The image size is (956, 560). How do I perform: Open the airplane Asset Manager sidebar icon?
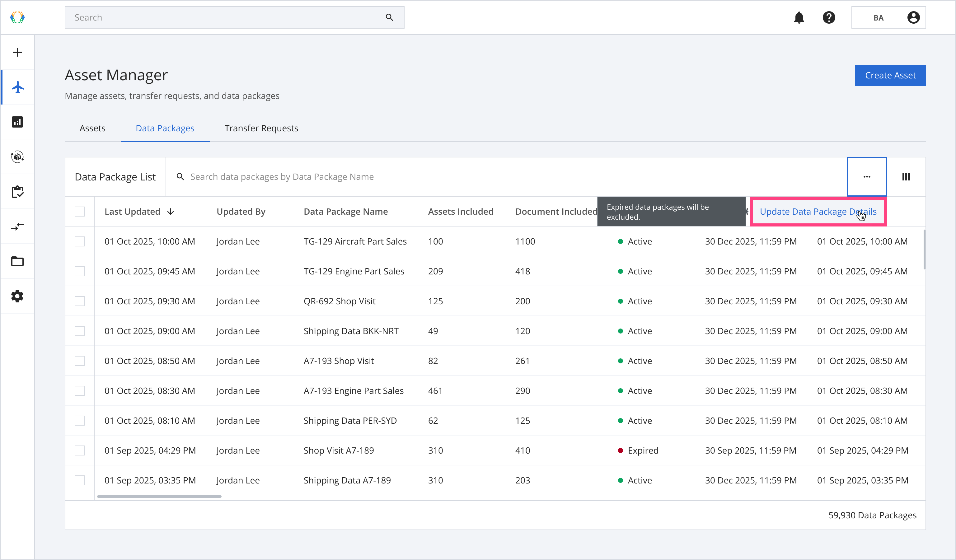pyautogui.click(x=17, y=87)
